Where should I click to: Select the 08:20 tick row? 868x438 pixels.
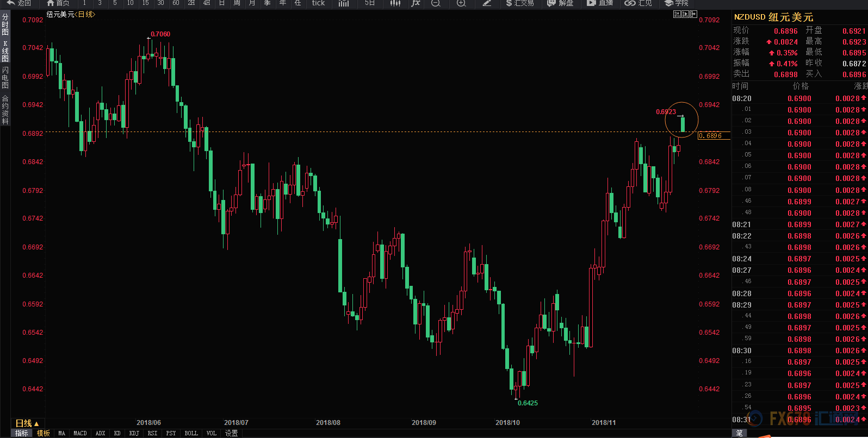coord(799,98)
